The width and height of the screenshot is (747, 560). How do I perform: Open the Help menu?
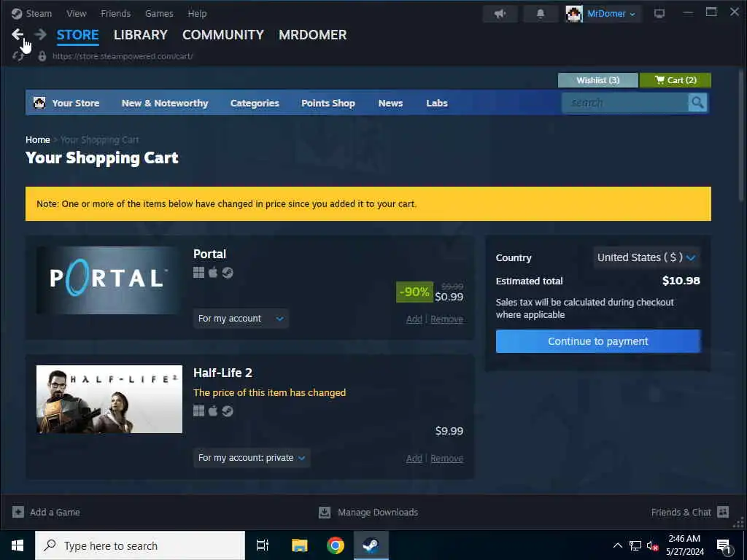click(197, 13)
